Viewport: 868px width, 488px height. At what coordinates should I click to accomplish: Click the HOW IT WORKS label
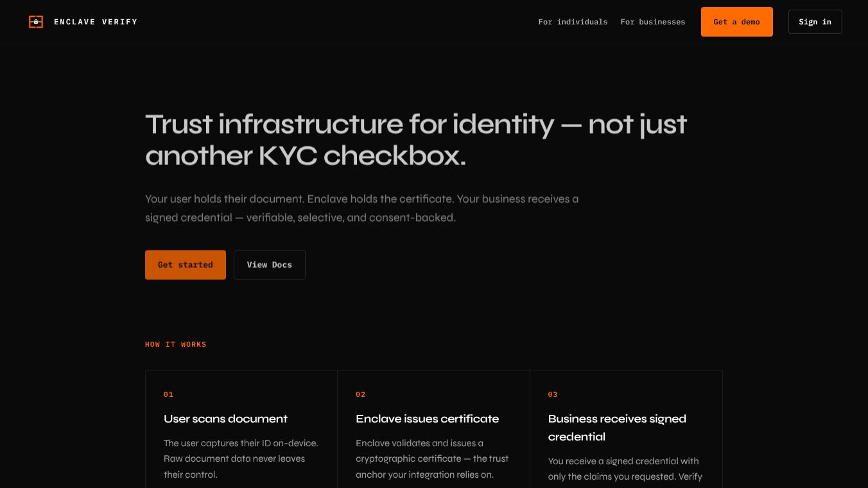pos(176,345)
